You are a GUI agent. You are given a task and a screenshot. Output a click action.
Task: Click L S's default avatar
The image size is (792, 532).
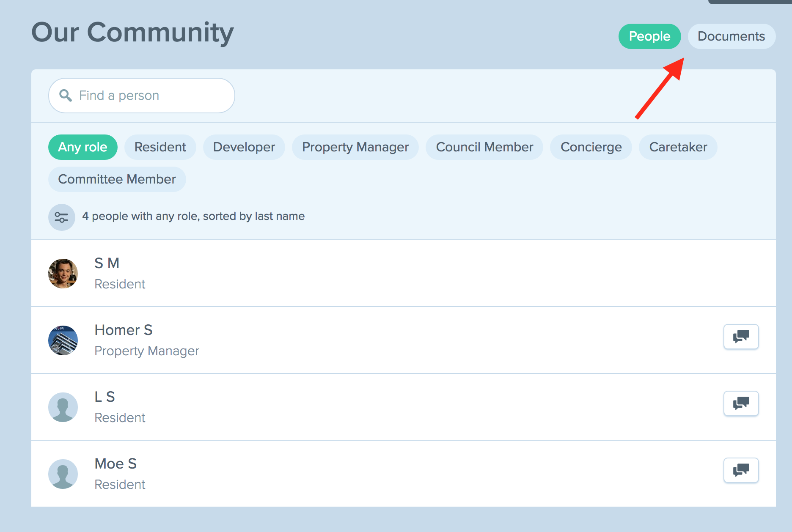pos(63,407)
